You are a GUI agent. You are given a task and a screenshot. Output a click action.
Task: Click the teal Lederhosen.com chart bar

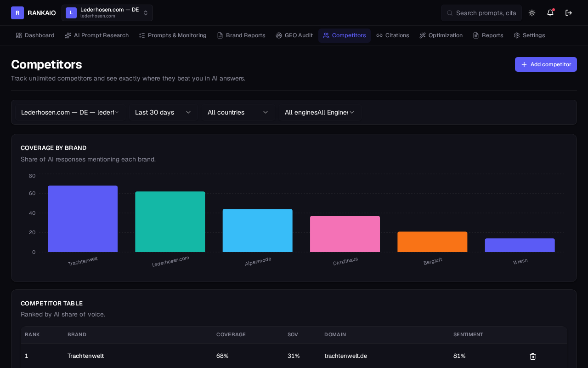coord(170,222)
